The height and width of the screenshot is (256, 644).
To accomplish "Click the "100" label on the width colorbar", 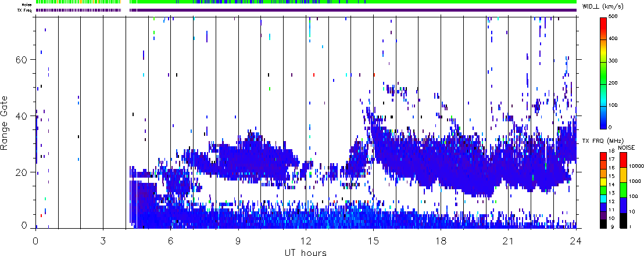I will 614,106.
